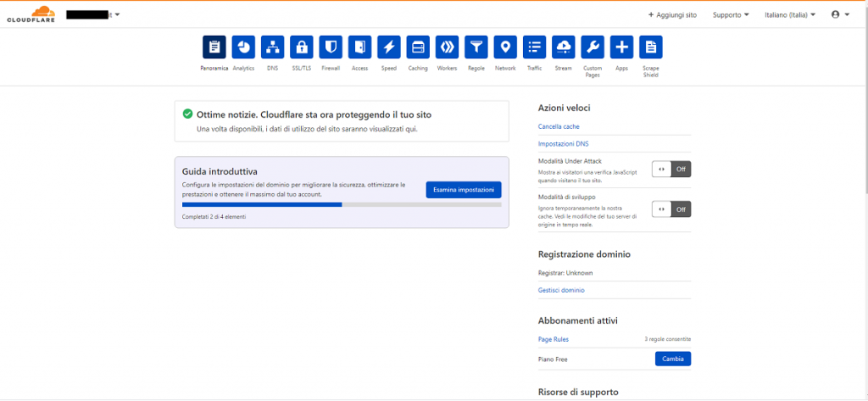Click the green checkmark success icon
The image size is (868, 401).
[x=187, y=114]
